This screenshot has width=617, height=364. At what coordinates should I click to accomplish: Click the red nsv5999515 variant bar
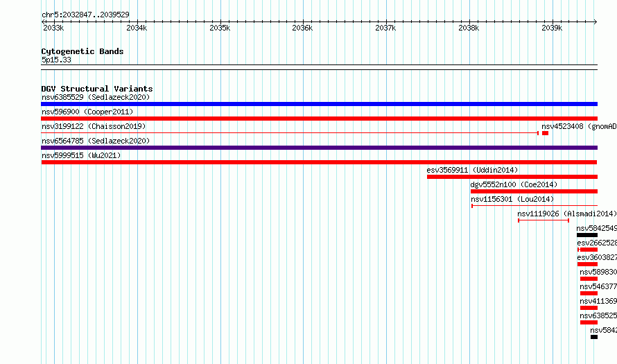tap(319, 162)
